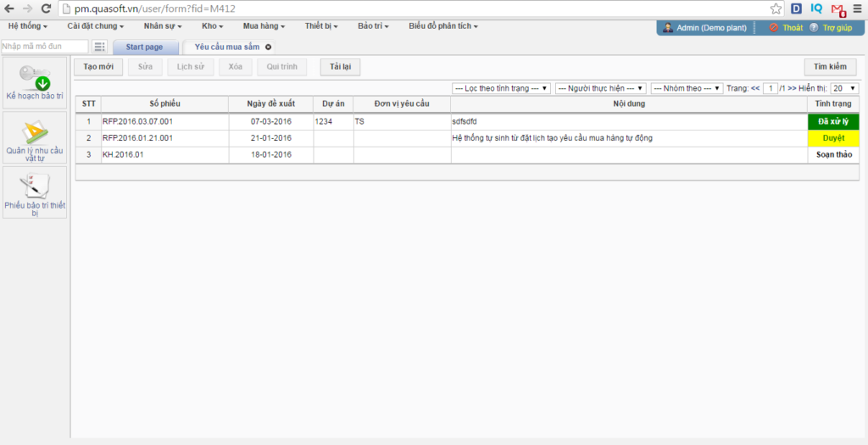Image resolution: width=868 pixels, height=445 pixels.
Task: Expand the Người thực hiện dropdown
Action: 601,88
